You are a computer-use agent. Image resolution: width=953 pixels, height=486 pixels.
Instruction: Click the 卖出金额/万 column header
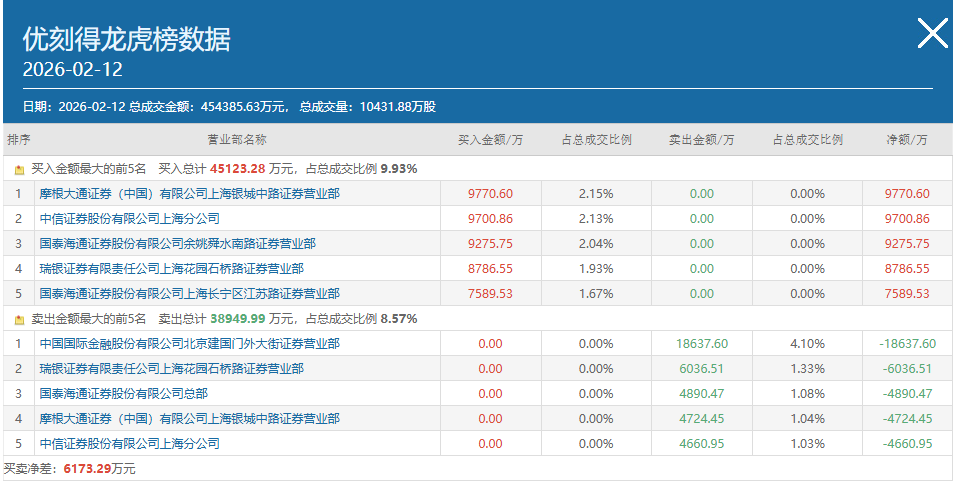(x=701, y=140)
